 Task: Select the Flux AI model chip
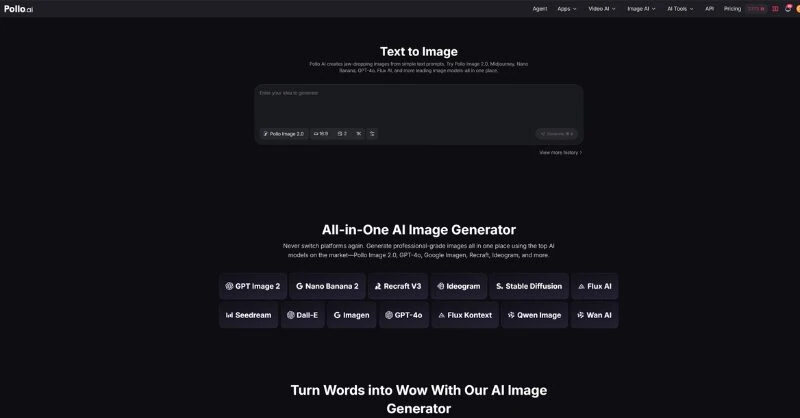point(594,286)
